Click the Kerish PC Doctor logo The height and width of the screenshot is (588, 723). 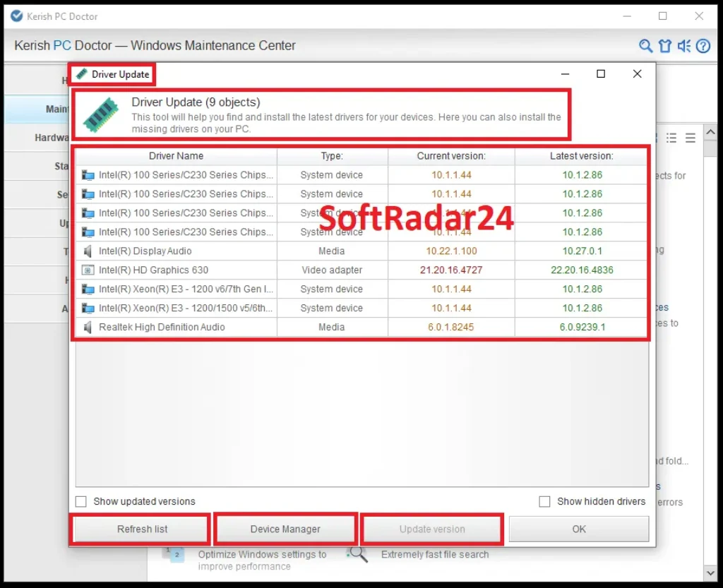(x=16, y=16)
